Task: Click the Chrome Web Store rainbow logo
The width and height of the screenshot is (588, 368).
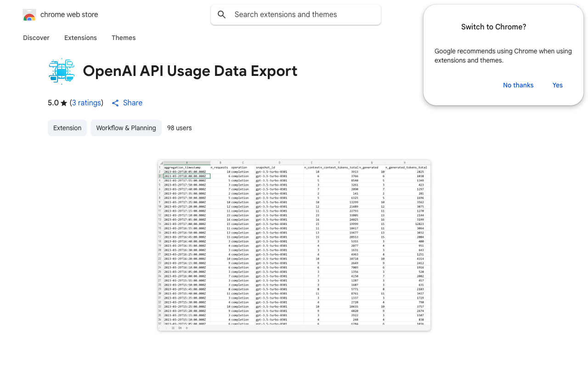Action: point(29,14)
